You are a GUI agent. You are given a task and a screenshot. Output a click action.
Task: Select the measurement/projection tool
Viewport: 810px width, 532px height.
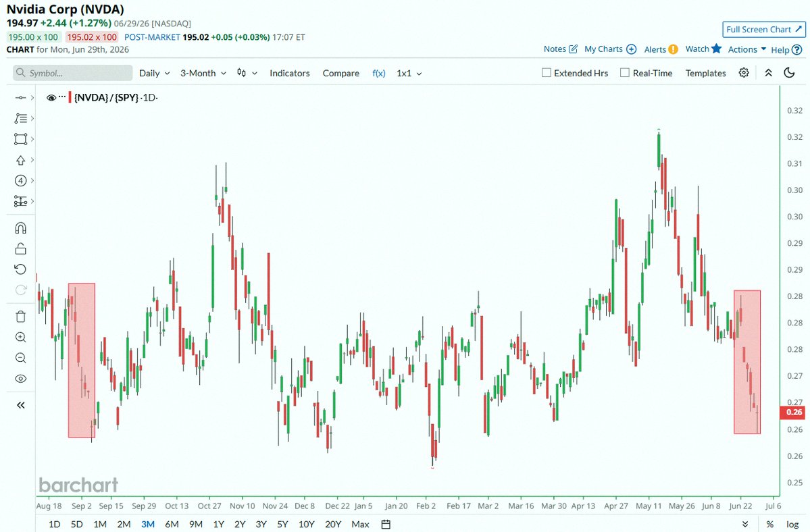pos(21,201)
